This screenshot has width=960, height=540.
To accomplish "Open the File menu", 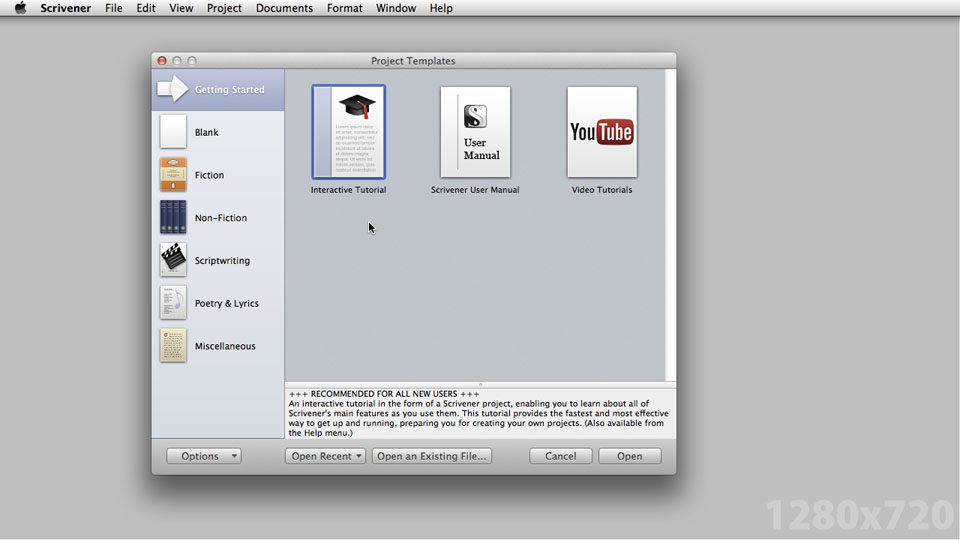I will click(x=113, y=8).
